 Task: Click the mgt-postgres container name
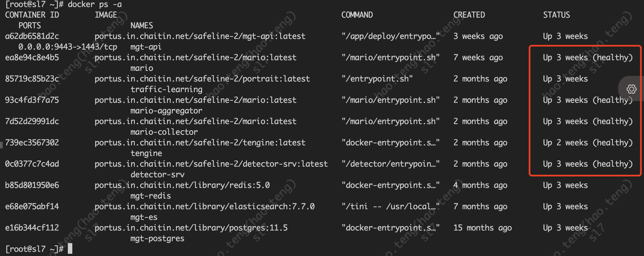157,238
